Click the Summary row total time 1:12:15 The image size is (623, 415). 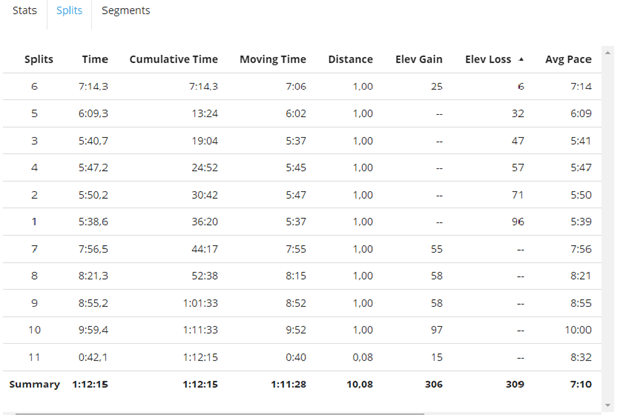pos(90,384)
